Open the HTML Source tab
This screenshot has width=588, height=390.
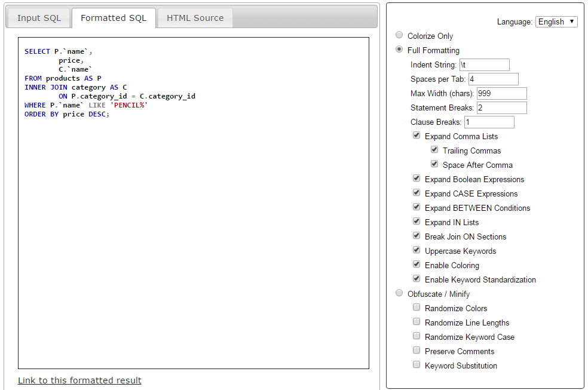(x=195, y=18)
